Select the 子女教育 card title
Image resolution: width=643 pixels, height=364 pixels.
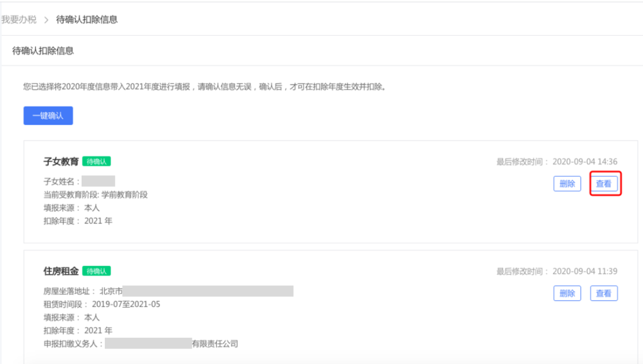61,161
